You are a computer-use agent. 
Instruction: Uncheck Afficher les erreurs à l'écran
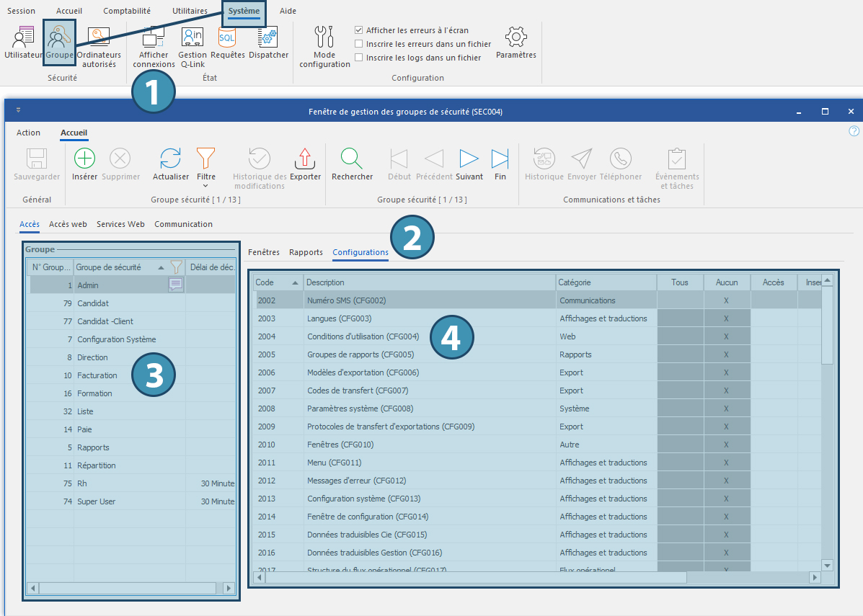point(359,30)
